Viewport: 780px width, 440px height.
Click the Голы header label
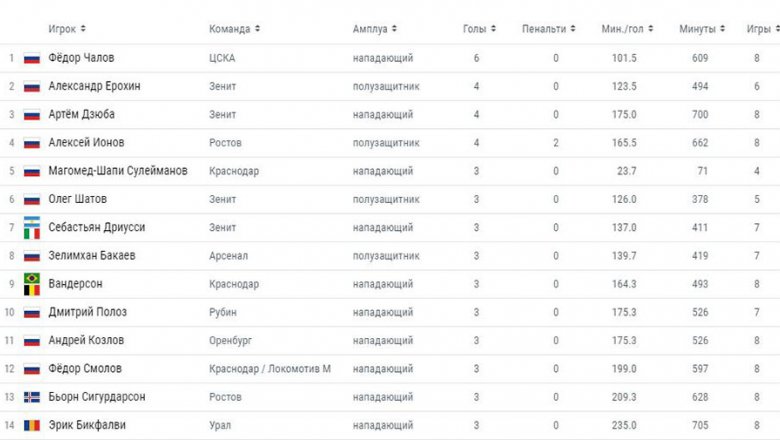tap(475, 29)
